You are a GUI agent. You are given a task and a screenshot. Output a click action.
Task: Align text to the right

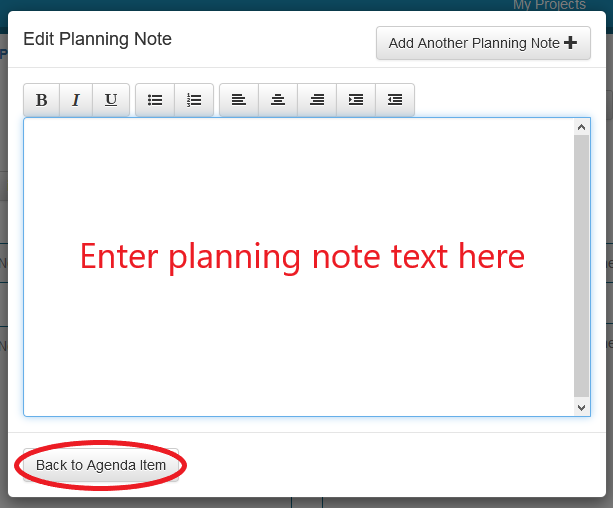pyautogui.click(x=317, y=100)
